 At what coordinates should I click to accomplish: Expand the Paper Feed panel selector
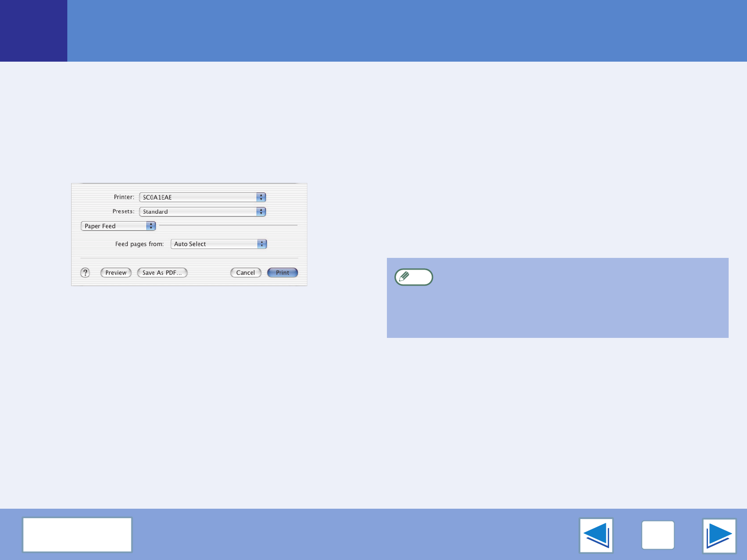point(118,226)
